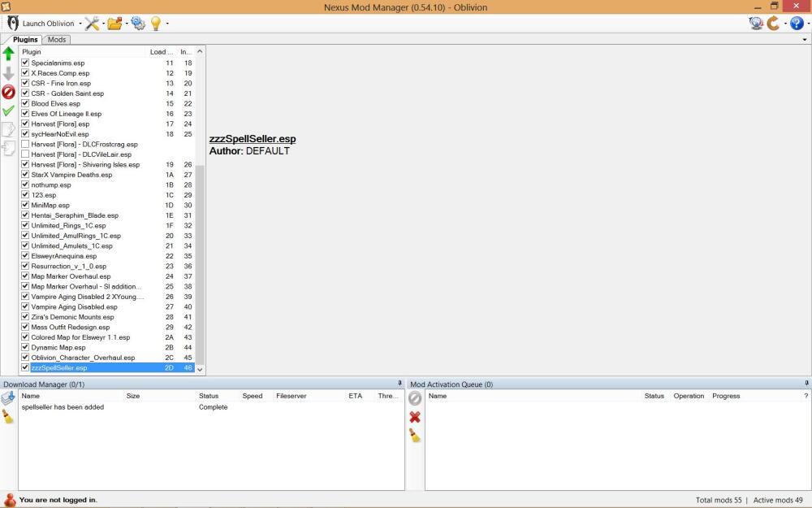The height and width of the screenshot is (508, 812).
Task: Click the broom icon in Activation Queue
Action: [415, 436]
